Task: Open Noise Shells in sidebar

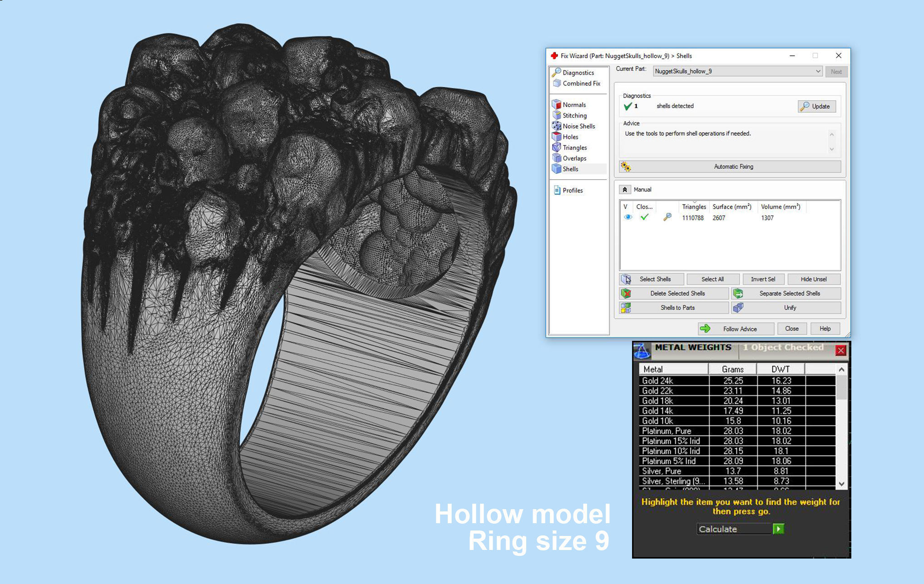Action: (578, 126)
